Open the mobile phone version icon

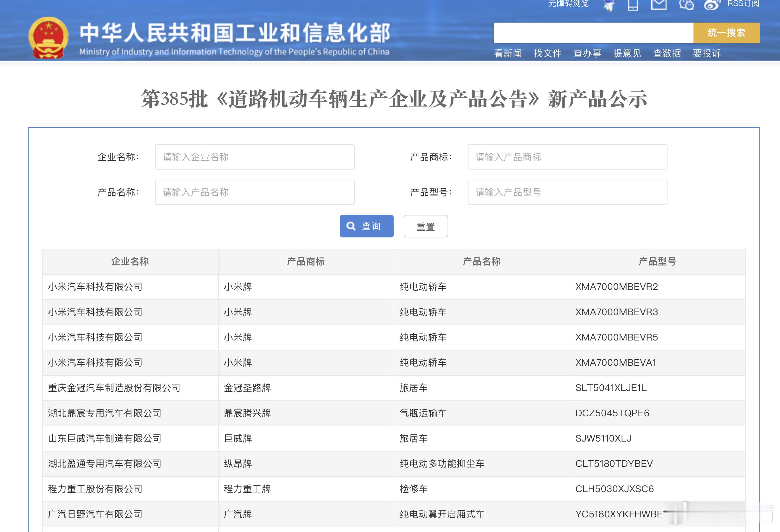[x=633, y=5]
